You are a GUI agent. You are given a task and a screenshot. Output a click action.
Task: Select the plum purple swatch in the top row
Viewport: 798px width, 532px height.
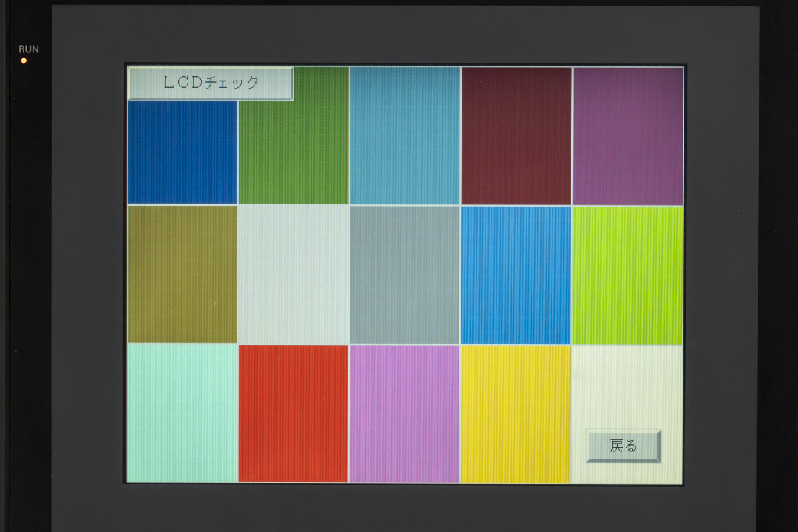[x=627, y=136]
